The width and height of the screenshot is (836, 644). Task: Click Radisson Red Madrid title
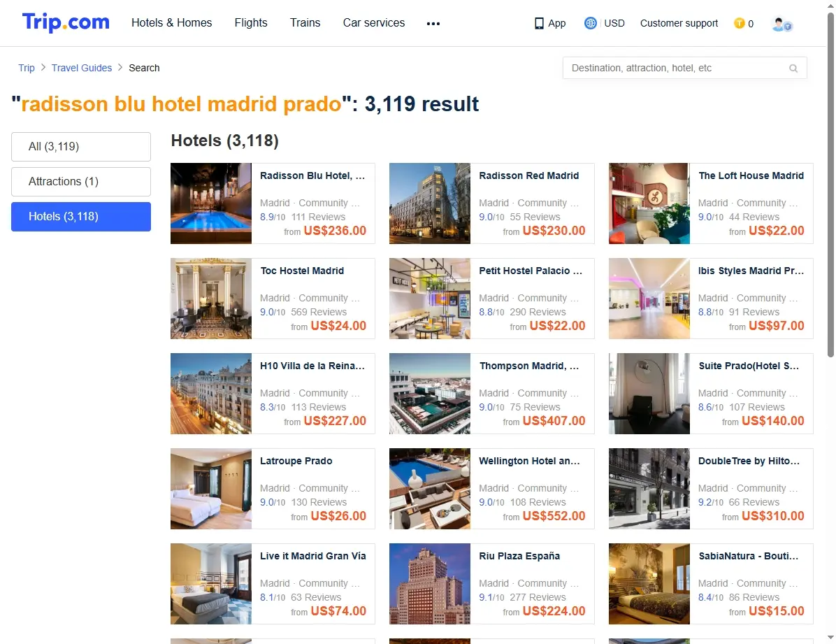tap(529, 176)
